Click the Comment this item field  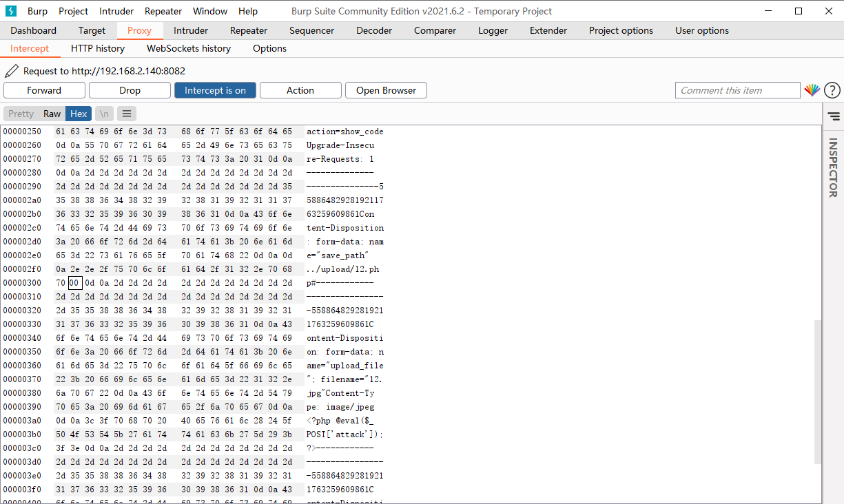coord(738,90)
